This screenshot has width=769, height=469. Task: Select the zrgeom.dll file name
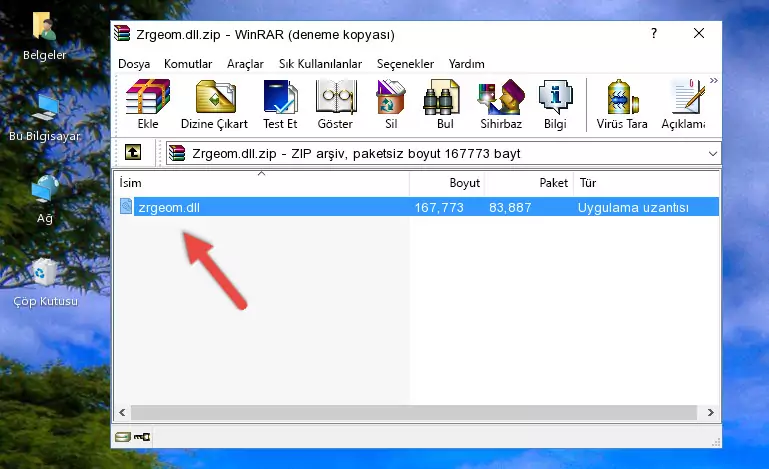coord(169,208)
